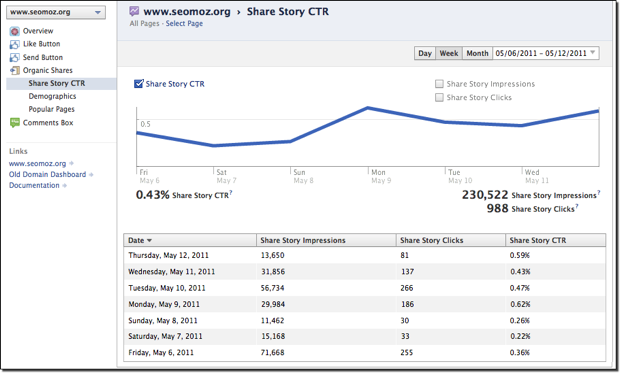This screenshot has height=373, width=620.
Task: Click the 71,668 impressions cell
Action: (x=272, y=353)
